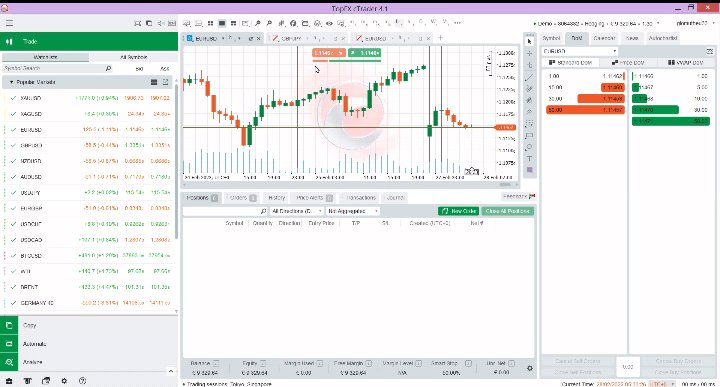Viewport: 720px width, 387px height.
Task: Open the DoM symbol EURUSD dropdown
Action: tap(579, 51)
